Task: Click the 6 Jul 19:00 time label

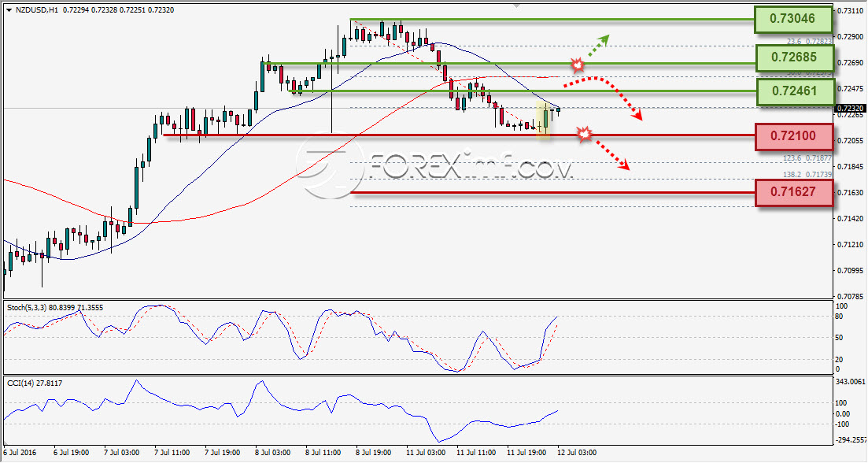Action: click(x=71, y=453)
